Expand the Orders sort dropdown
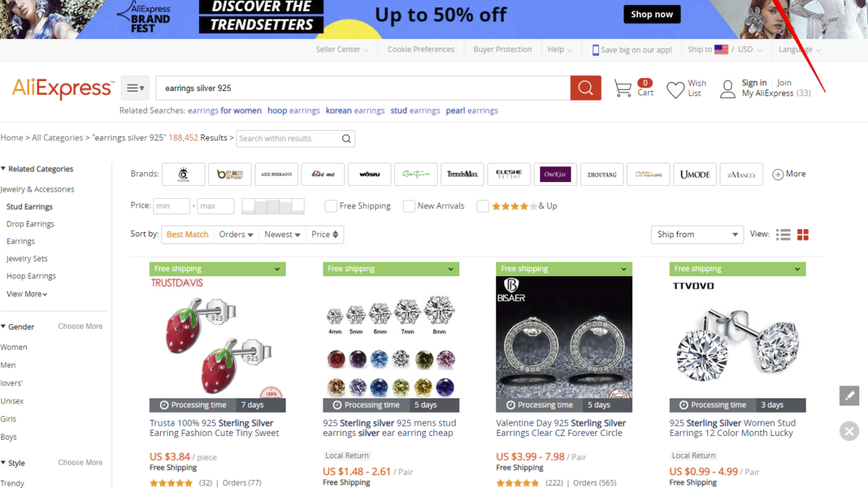Image resolution: width=868 pixels, height=488 pixels. [x=237, y=234]
